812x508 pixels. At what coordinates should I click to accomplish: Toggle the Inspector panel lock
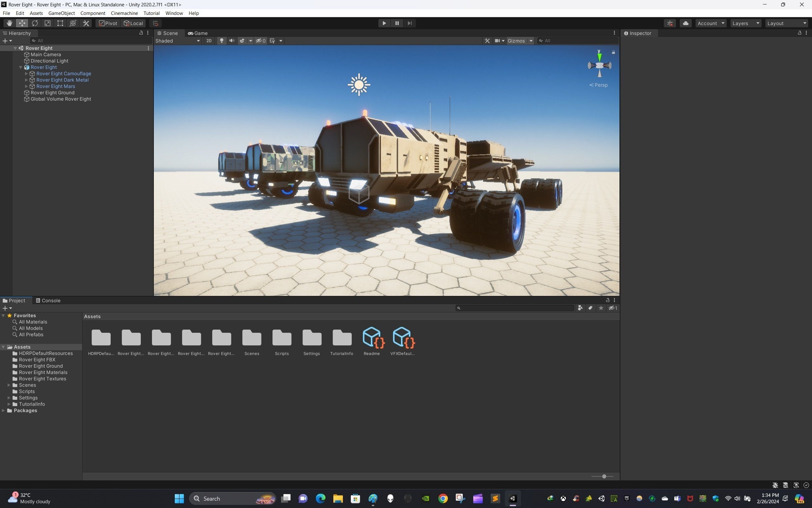pyautogui.click(x=800, y=33)
